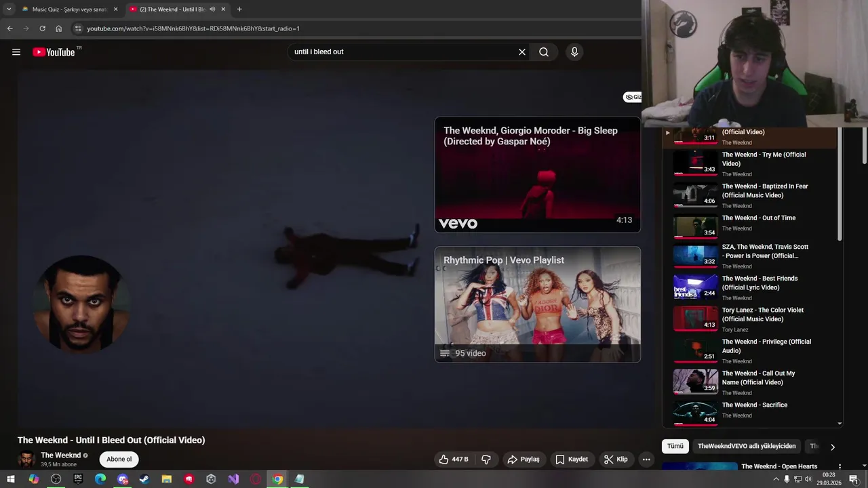This screenshot has height=488, width=868.
Task: Open Rhythmic Pop Vevo Playlist card
Action: [538, 304]
